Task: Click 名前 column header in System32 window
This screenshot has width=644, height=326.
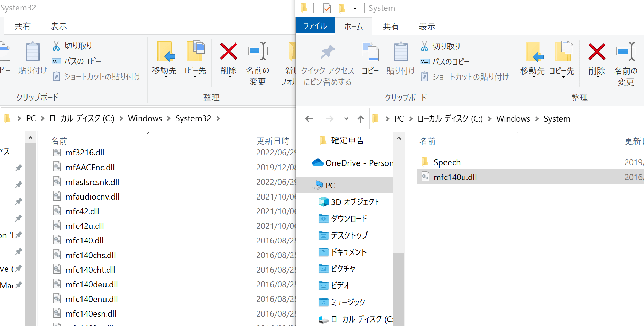Action: pos(59,141)
